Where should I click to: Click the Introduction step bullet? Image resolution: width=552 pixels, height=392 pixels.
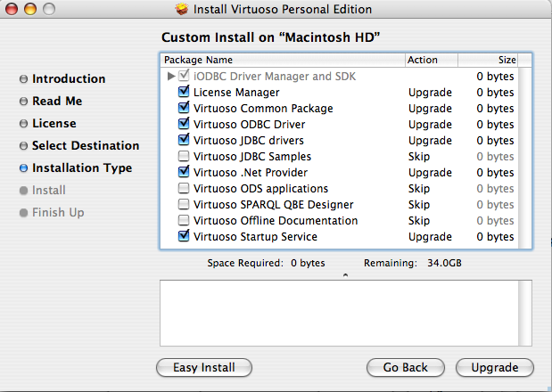point(23,79)
